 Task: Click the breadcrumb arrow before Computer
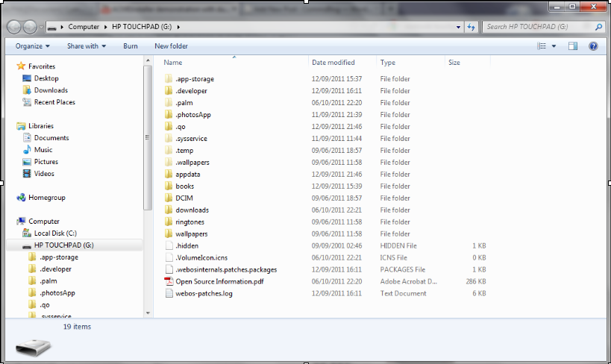[x=62, y=27]
